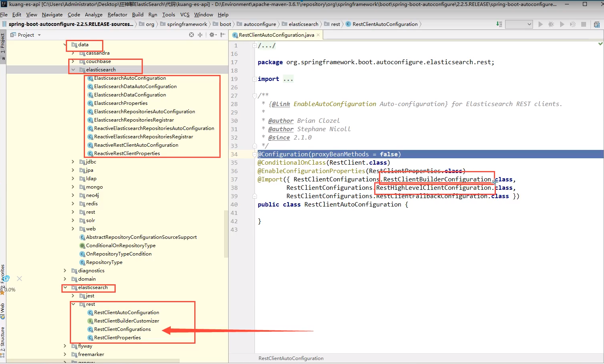
Task: Click the Project tree vertical scrollbar
Action: pyautogui.click(x=226, y=233)
